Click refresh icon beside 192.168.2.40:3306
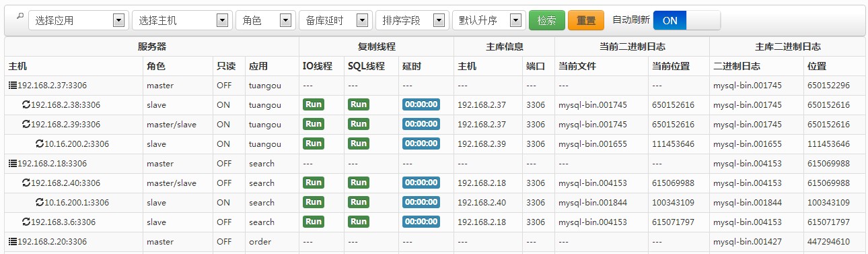The image size is (868, 254). click(x=26, y=183)
